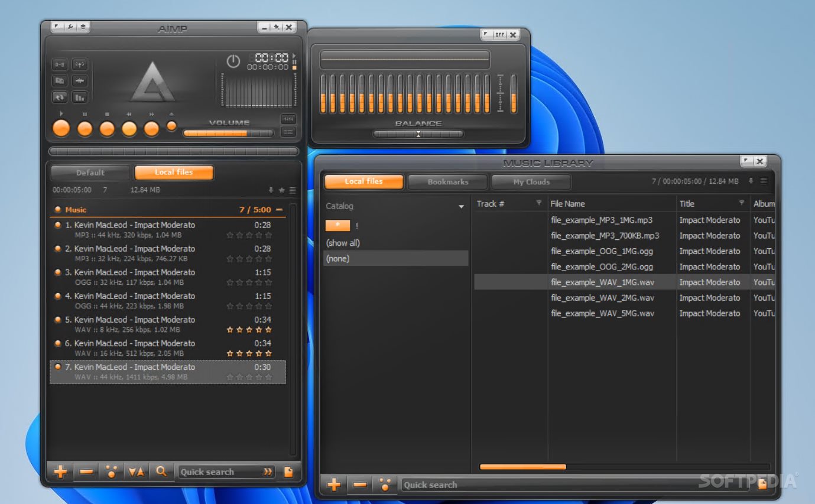Open AIMP preferences via the wrench icon
Screen dimensions: 815x504
(70, 27)
